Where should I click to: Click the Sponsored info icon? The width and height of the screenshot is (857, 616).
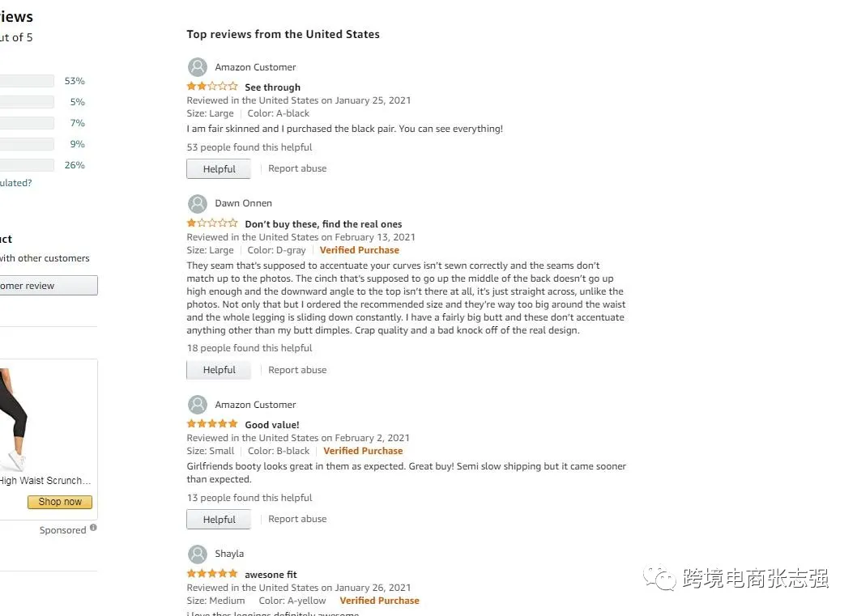[93, 528]
